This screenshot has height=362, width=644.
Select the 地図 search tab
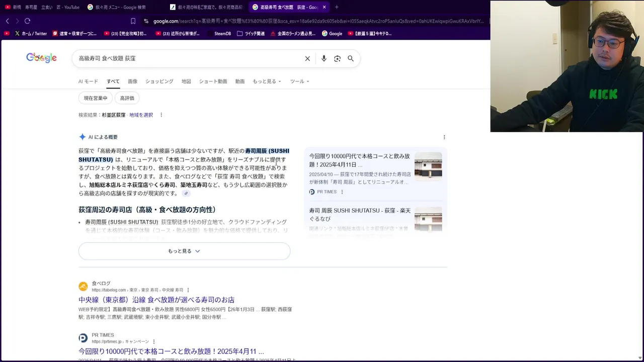point(186,81)
